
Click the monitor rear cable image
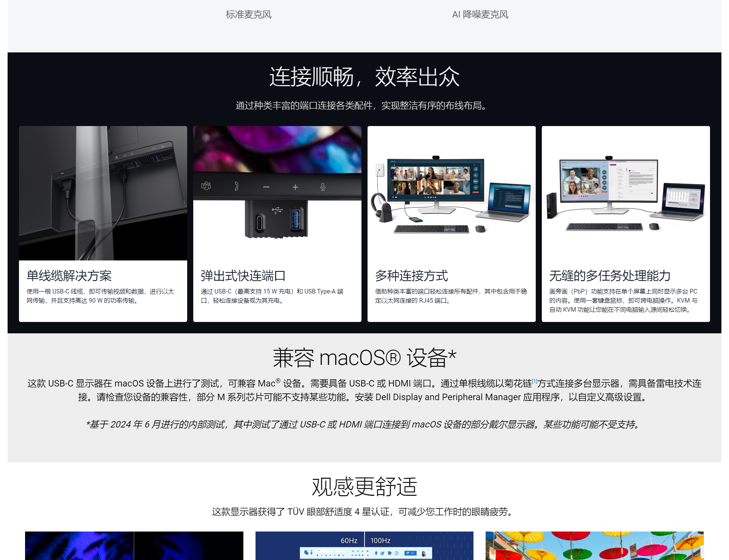[x=103, y=193]
